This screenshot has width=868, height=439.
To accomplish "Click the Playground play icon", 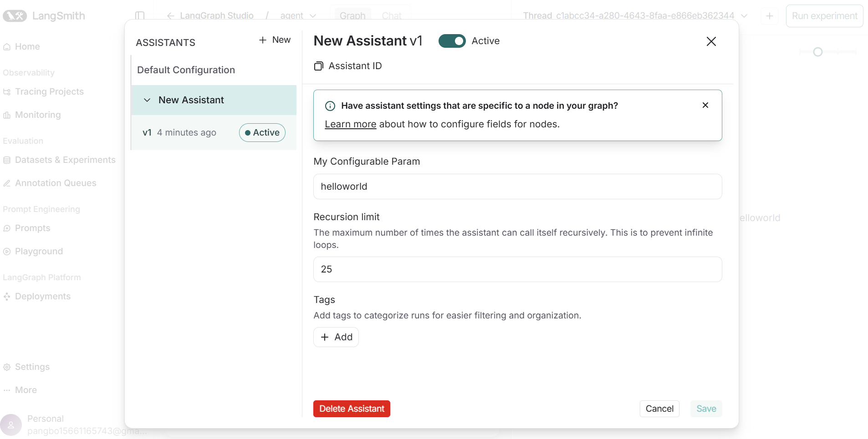I will point(7,252).
